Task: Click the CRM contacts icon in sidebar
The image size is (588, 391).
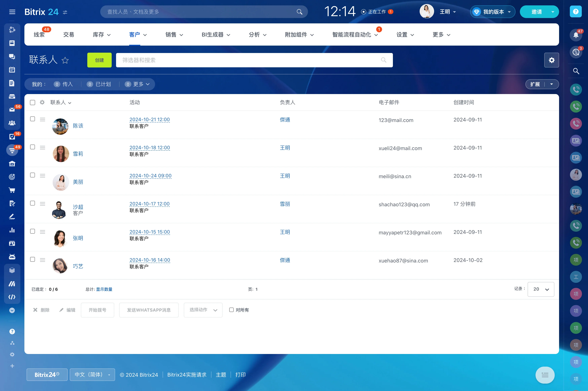Action: click(12, 123)
